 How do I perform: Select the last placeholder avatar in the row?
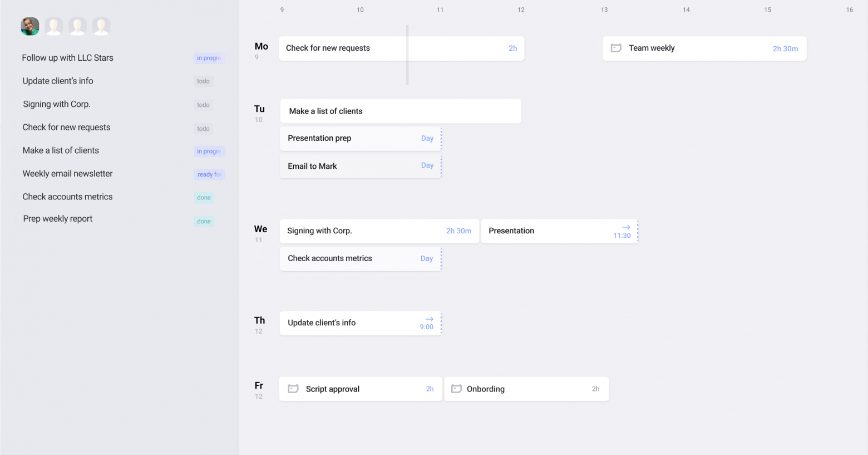(x=101, y=26)
